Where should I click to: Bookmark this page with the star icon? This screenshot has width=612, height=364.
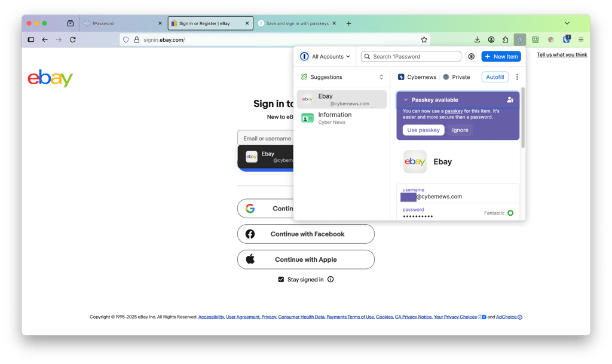pos(424,39)
